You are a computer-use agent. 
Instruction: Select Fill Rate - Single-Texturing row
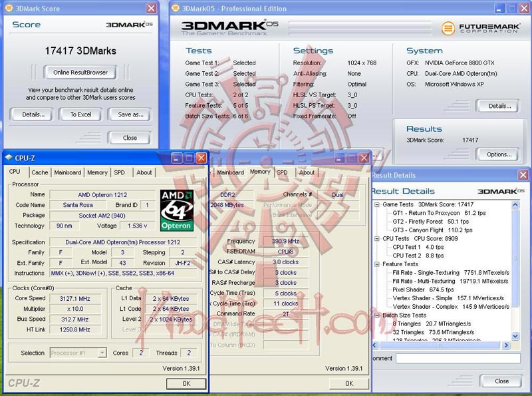451,272
